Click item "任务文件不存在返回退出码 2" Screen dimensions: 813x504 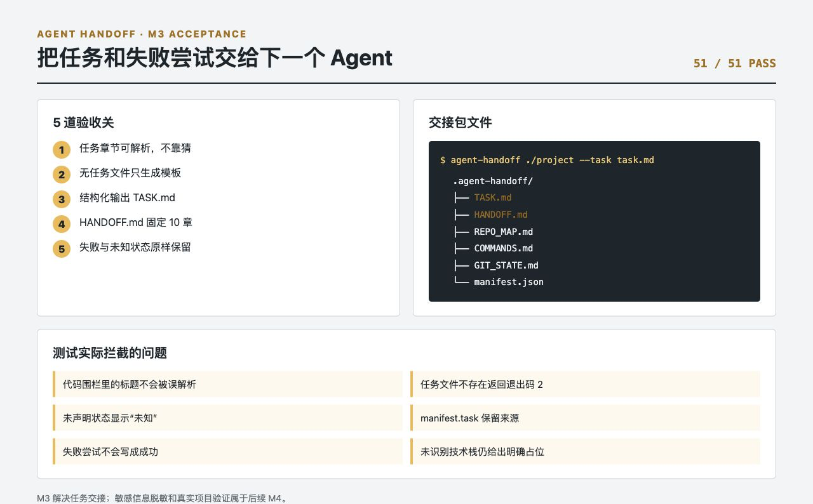(585, 384)
